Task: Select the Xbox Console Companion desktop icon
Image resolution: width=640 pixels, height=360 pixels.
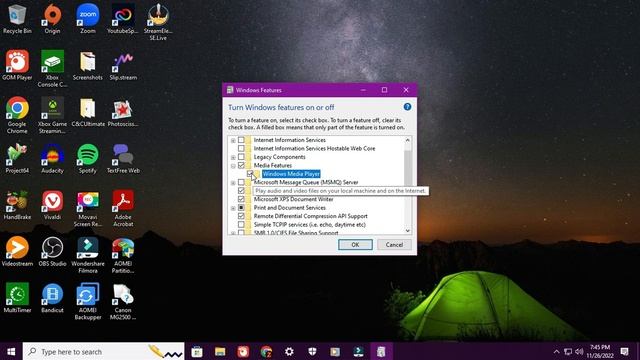Action: click(52, 69)
